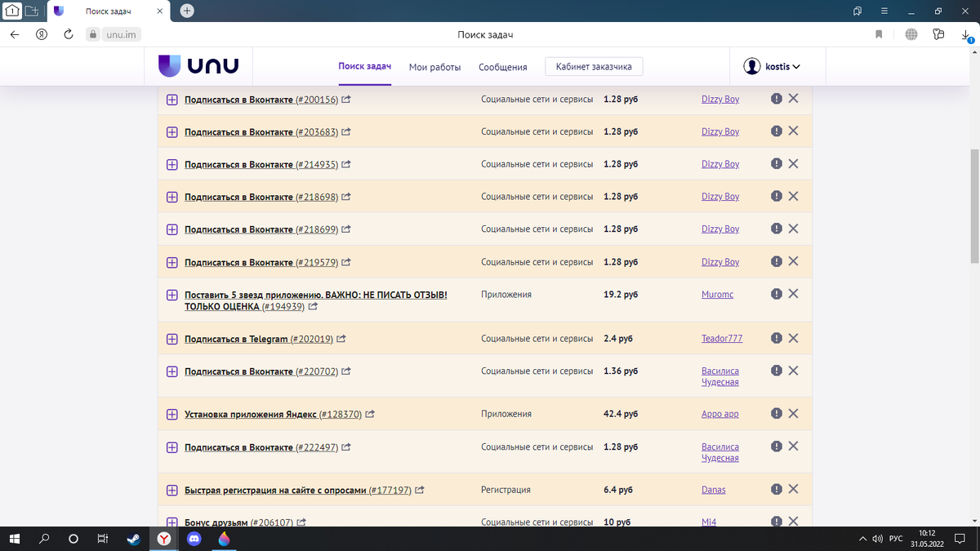Expand task #177197 quick registration
Viewport: 980px width, 551px height.
tap(171, 491)
